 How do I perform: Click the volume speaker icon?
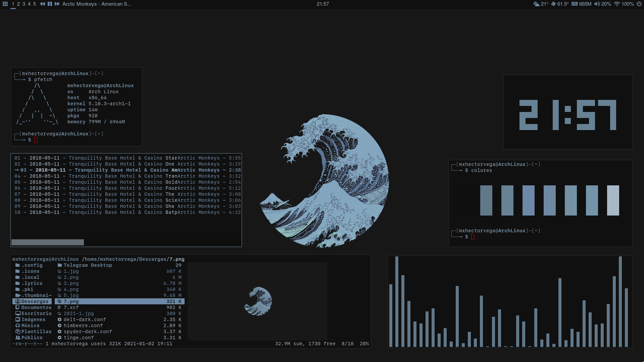597,4
